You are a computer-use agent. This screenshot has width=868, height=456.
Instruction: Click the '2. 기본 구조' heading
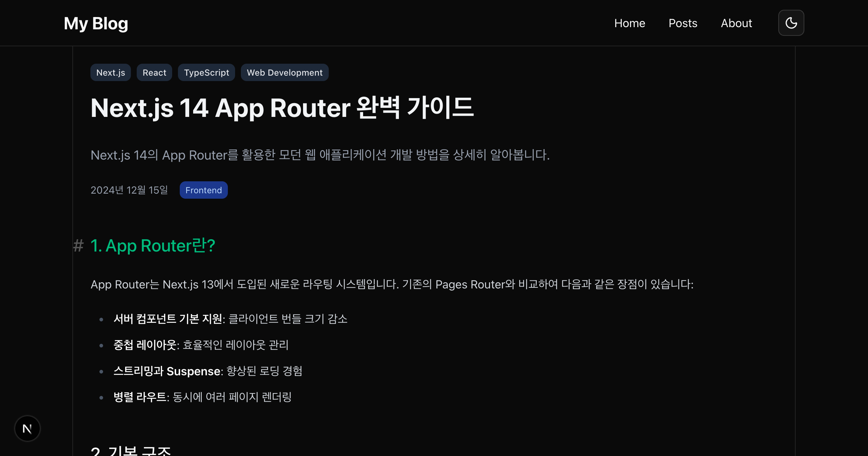[x=131, y=451]
